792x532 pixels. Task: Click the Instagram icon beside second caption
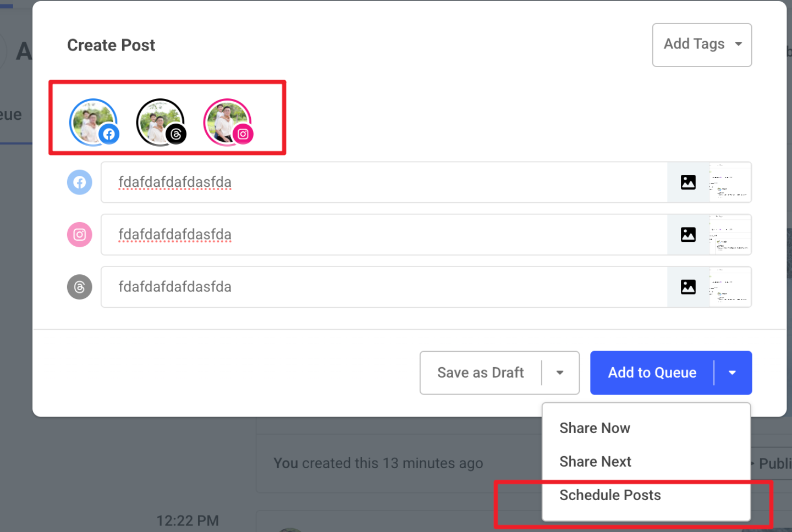pos(80,235)
